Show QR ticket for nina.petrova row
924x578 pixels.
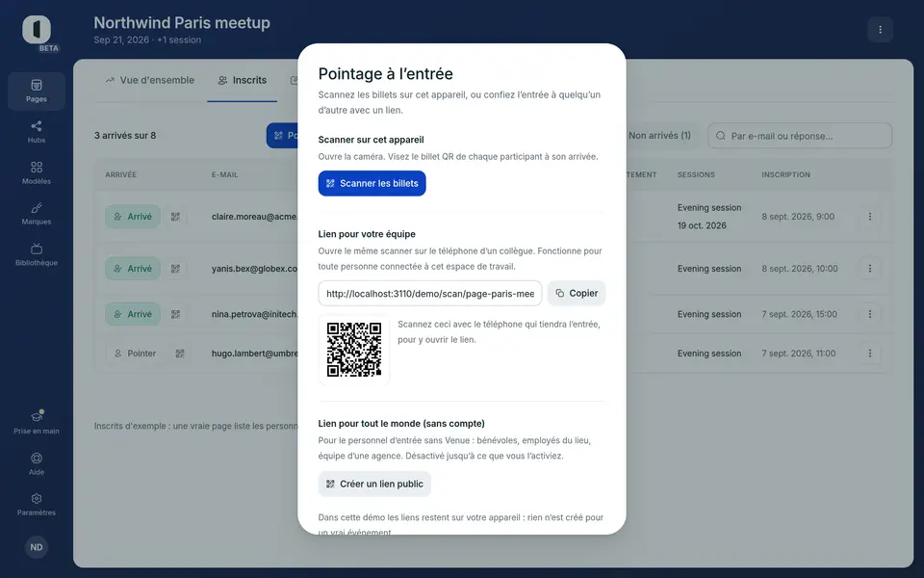(175, 314)
